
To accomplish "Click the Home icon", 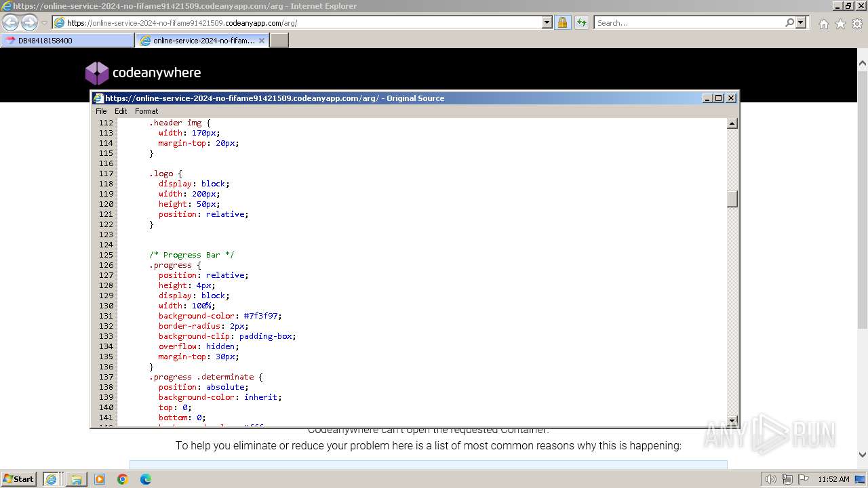I will (823, 24).
